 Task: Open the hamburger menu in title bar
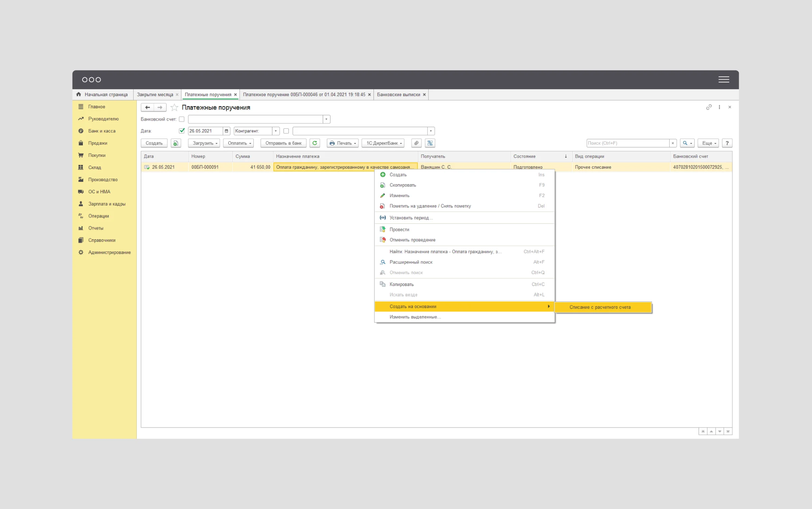tap(724, 80)
